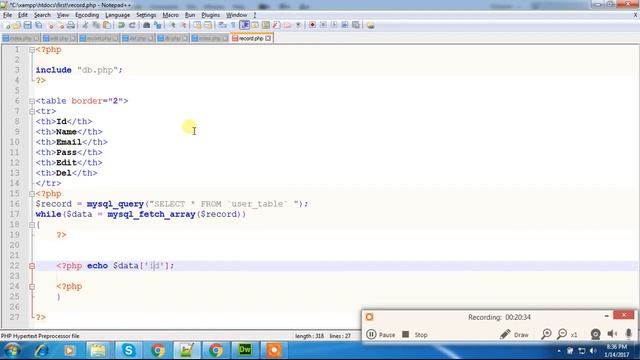The width and height of the screenshot is (640, 360).
Task: Click the Open file toolbar icon
Action: 17,25
